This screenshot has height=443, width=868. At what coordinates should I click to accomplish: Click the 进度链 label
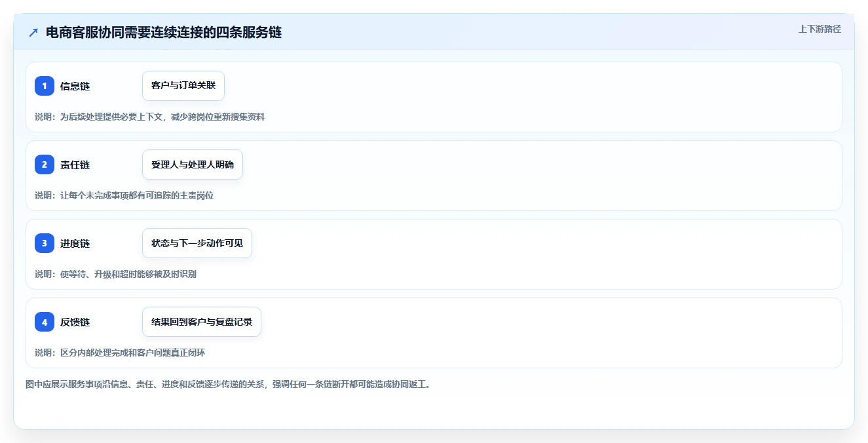coord(75,243)
